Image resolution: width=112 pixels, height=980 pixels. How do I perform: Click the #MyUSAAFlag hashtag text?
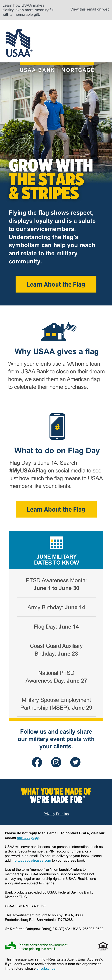click(28, 471)
